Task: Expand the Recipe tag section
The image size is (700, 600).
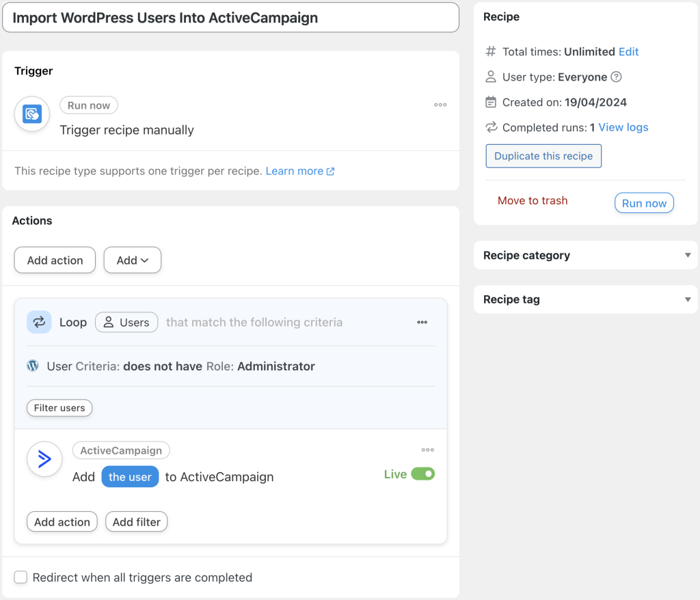Action: click(x=688, y=299)
